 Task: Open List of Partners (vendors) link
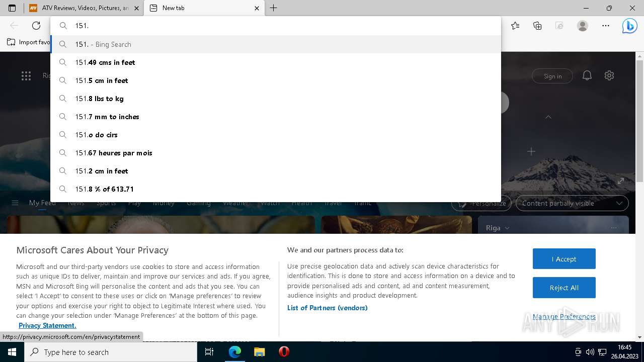(x=327, y=308)
